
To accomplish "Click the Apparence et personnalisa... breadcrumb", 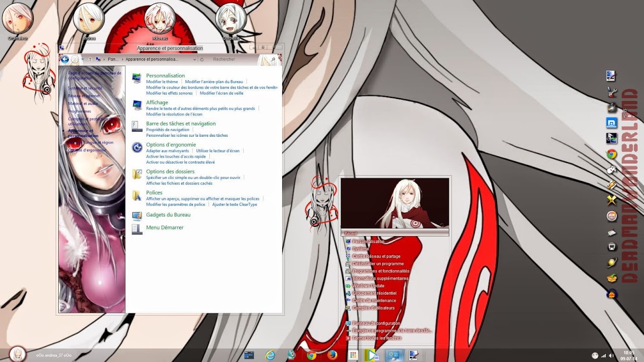I will pyautogui.click(x=152, y=59).
